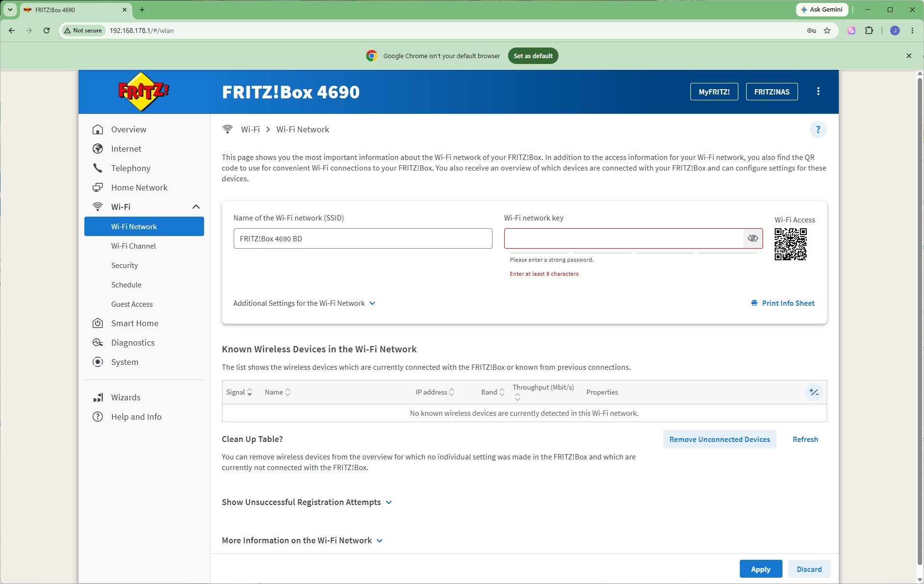Viewport: 924px width, 584px height.
Task: Click the Discard button
Action: (x=809, y=569)
